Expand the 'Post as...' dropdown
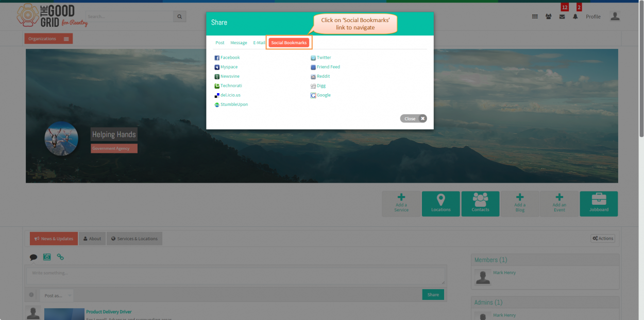644x320 pixels. click(x=57, y=295)
